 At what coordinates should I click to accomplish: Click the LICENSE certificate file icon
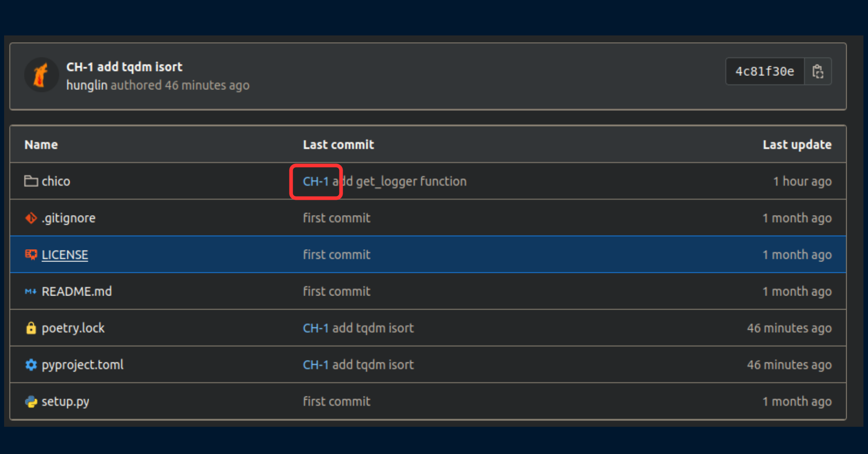tap(31, 255)
